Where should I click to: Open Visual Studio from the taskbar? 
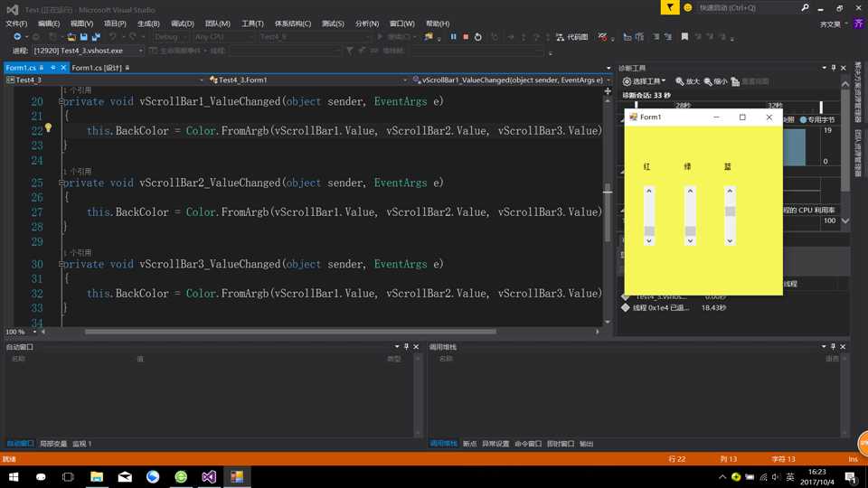coord(209,476)
